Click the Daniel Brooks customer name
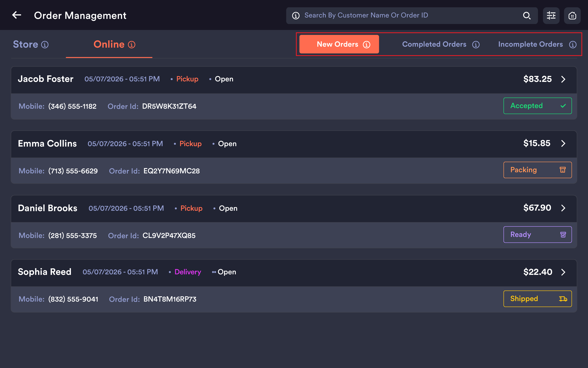This screenshot has width=588, height=368. (x=47, y=208)
